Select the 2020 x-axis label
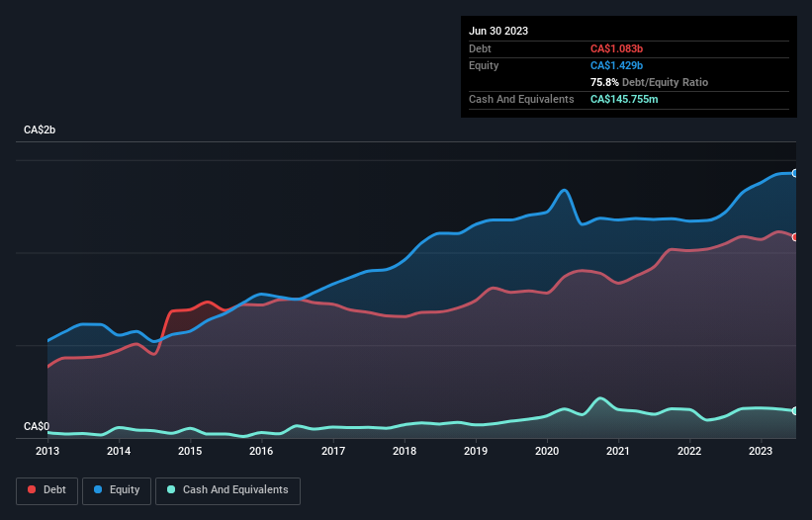Image resolution: width=812 pixels, height=520 pixels. tap(547, 451)
